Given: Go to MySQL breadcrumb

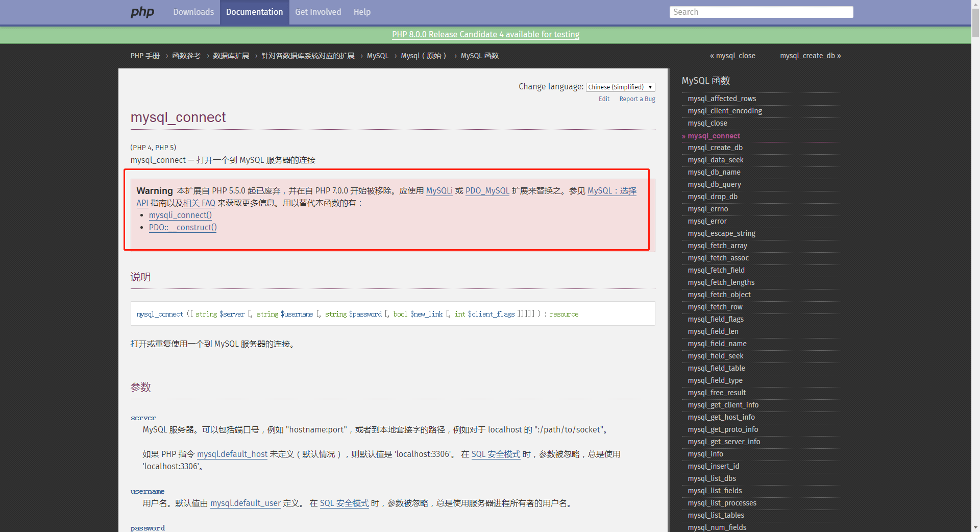Looking at the screenshot, I should 378,56.
